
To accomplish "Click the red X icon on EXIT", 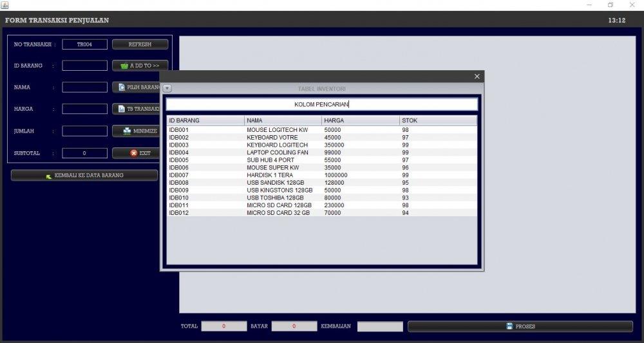I will tap(134, 153).
